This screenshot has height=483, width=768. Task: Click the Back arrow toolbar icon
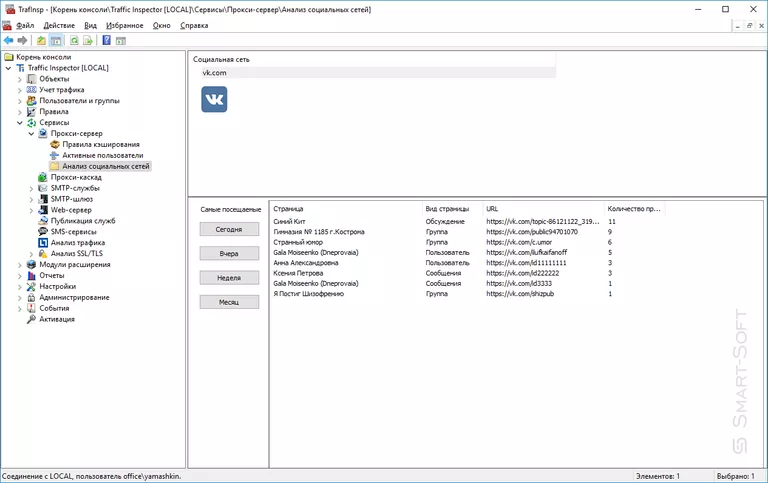point(8,41)
